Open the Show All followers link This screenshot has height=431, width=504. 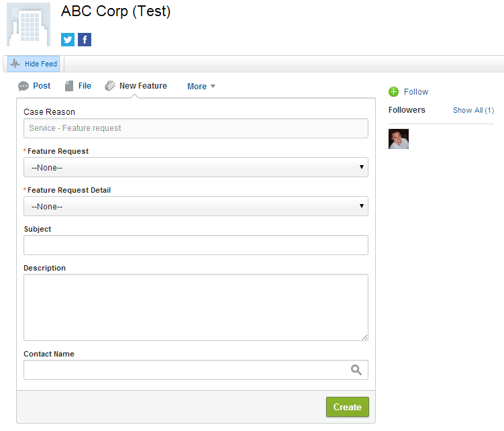(x=473, y=110)
